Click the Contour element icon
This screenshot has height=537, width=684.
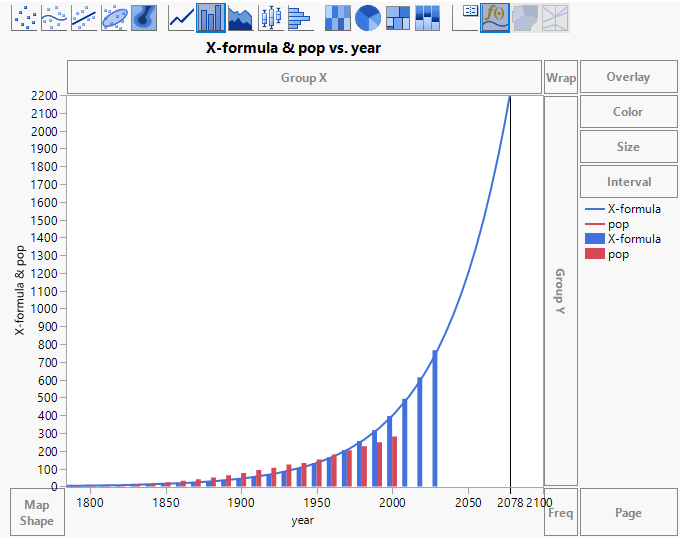pos(144,17)
